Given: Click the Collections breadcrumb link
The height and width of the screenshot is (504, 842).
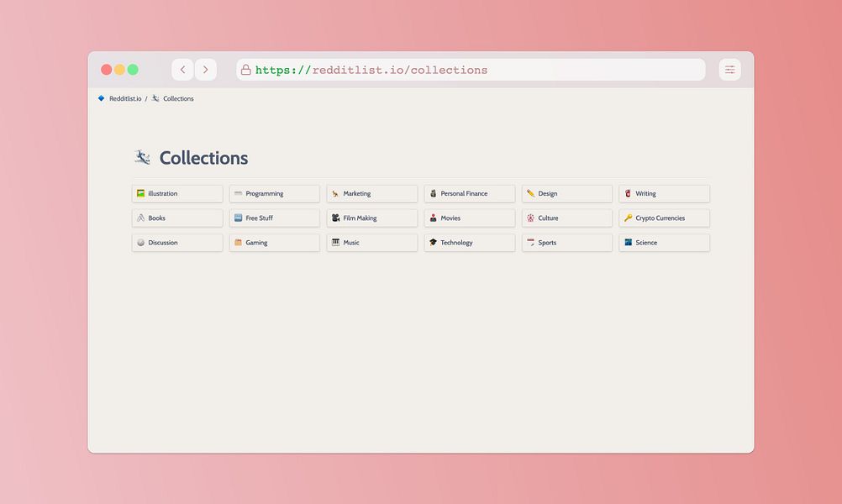Looking at the screenshot, I should click(178, 99).
